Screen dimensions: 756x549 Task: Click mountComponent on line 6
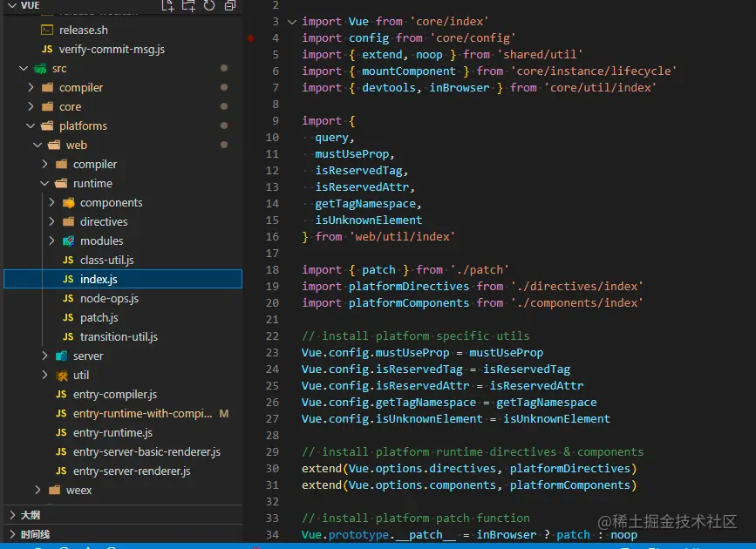(409, 71)
